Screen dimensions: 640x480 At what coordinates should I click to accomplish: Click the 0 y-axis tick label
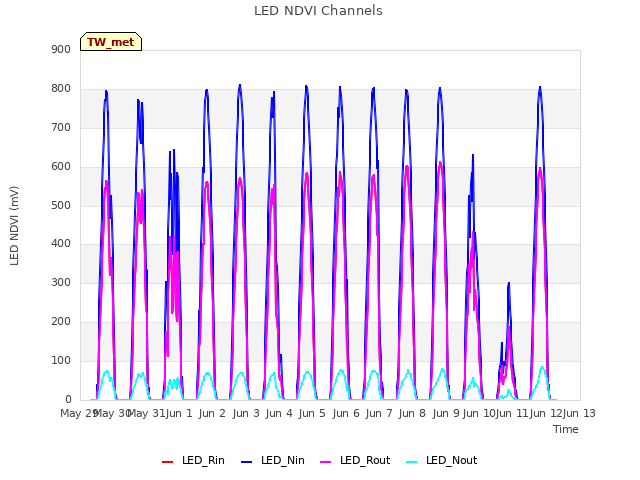[x=68, y=399]
